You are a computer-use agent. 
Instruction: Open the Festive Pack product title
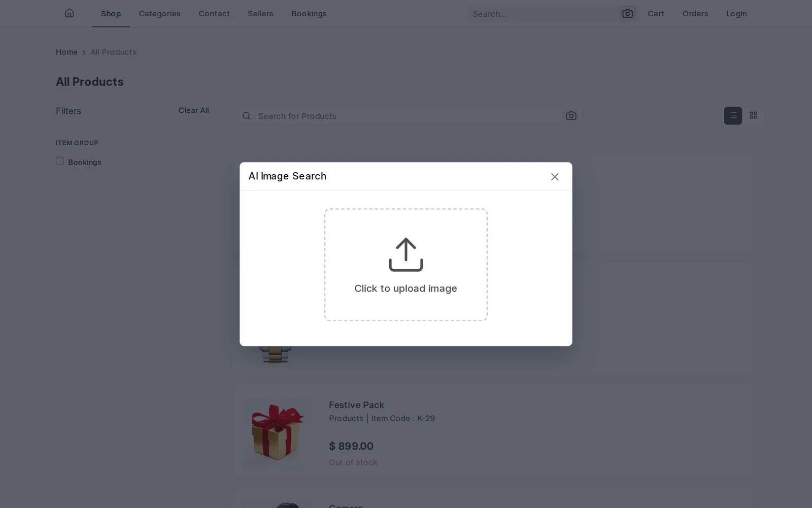(x=356, y=405)
